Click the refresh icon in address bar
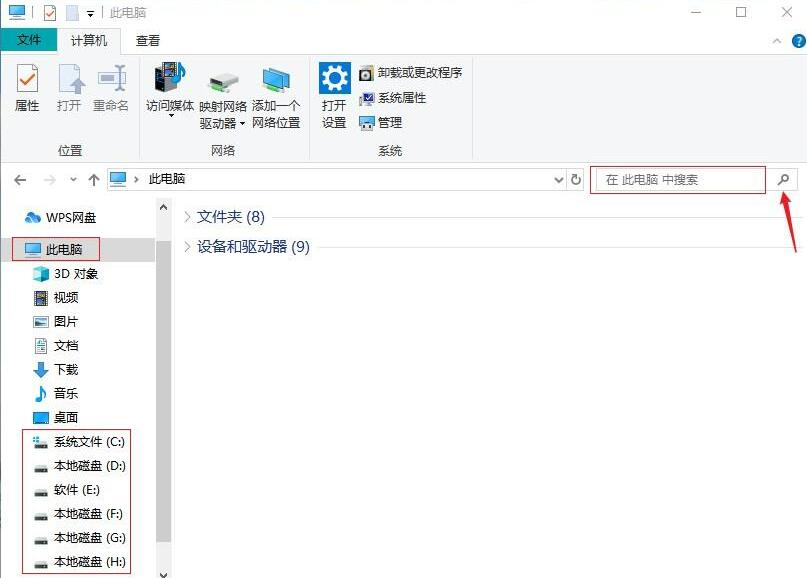807x578 pixels. pos(578,180)
